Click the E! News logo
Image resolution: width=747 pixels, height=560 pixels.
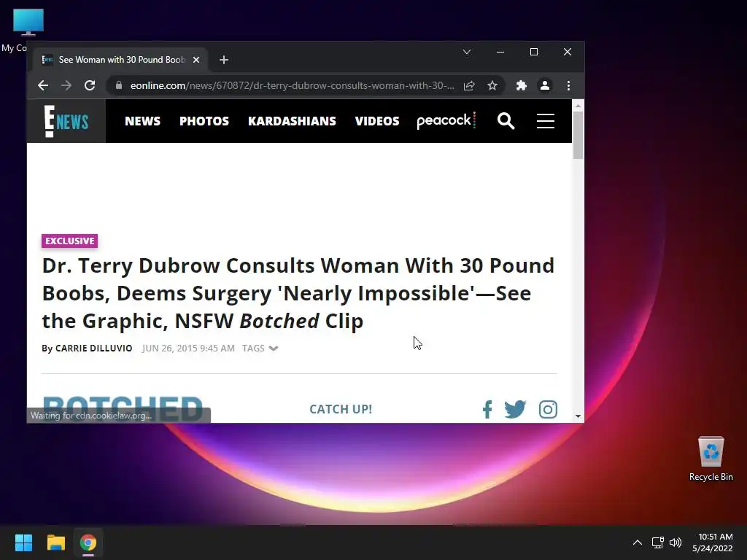click(66, 121)
